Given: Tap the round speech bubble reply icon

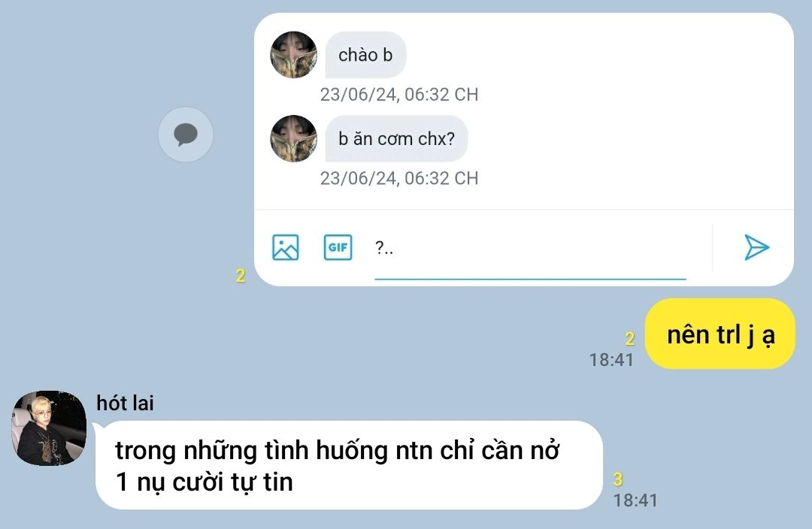Looking at the screenshot, I should 186,135.
